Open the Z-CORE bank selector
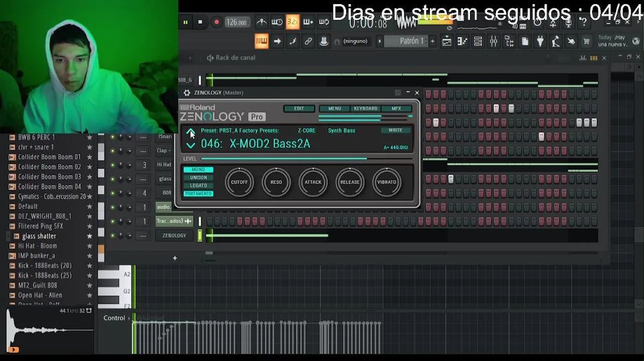This screenshot has width=644, height=361. tap(306, 130)
